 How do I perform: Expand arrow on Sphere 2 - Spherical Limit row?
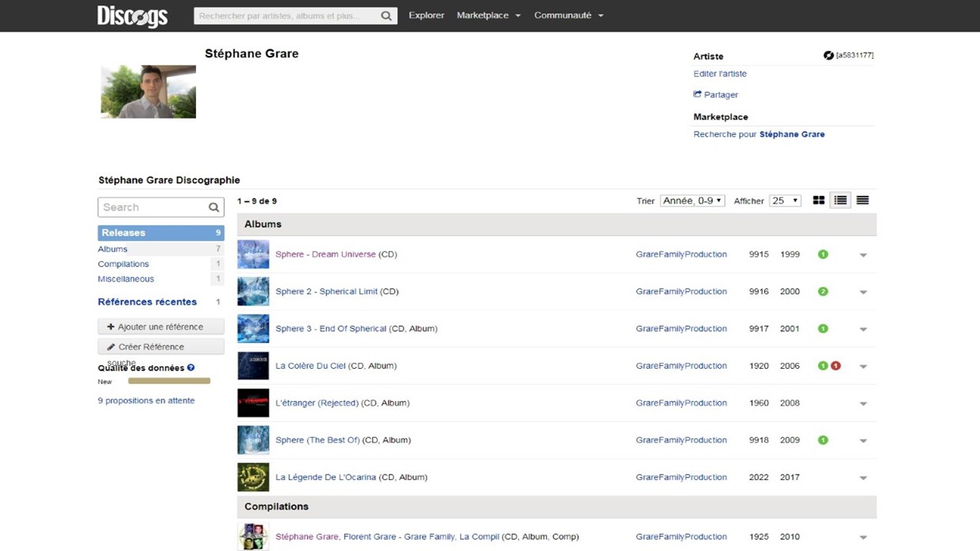pos(863,292)
